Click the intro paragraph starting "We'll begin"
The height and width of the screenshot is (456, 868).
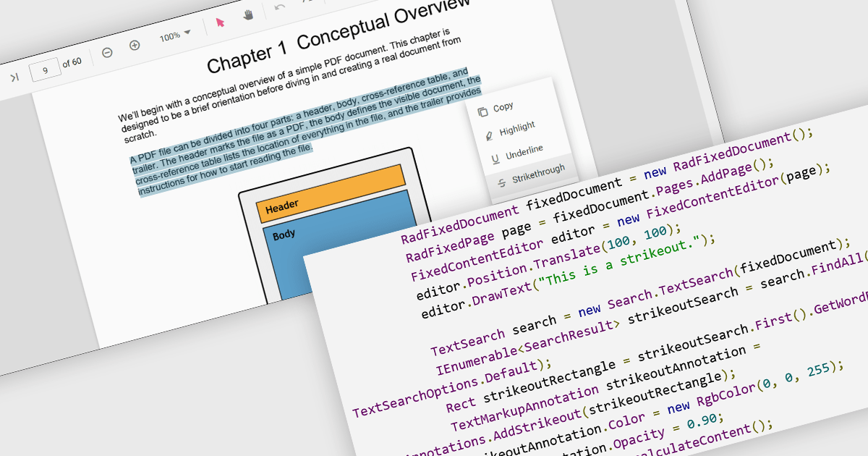coord(289,84)
